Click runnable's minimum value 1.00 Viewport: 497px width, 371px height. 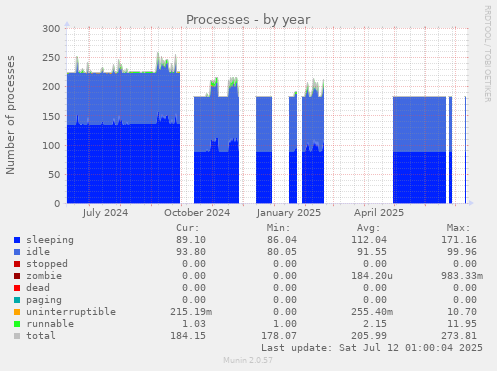[x=285, y=324]
